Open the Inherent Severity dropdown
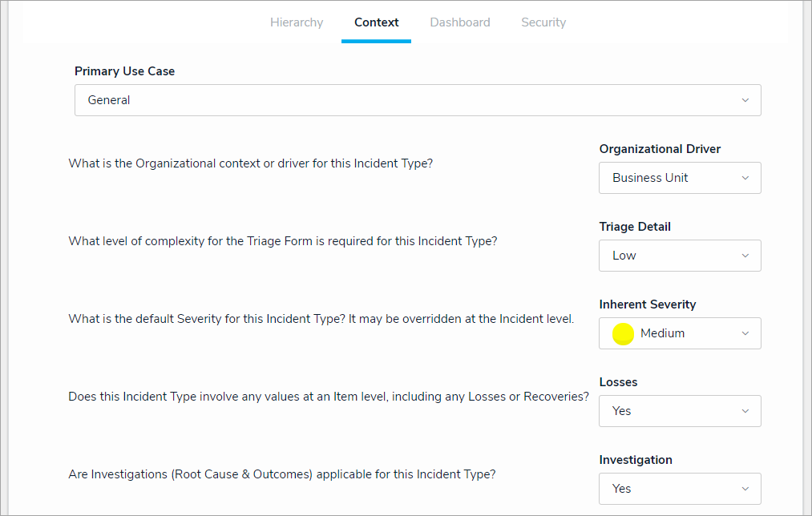The image size is (812, 516). click(x=681, y=333)
